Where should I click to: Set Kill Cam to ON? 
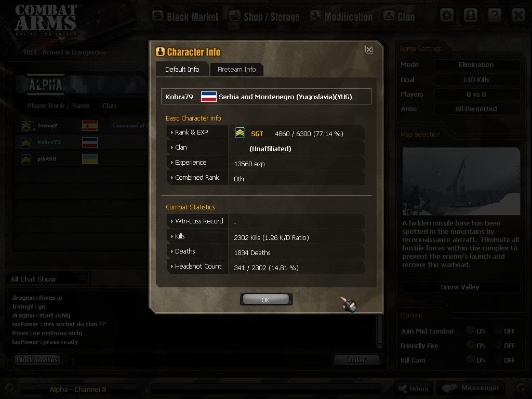[x=470, y=360]
